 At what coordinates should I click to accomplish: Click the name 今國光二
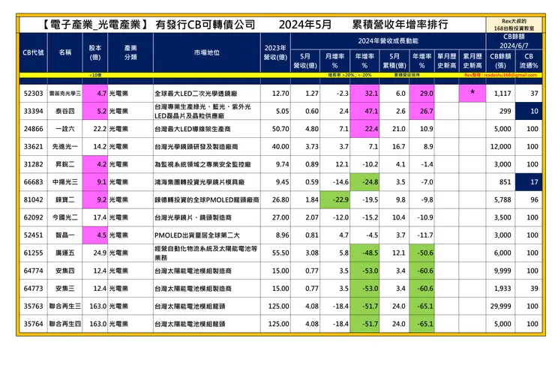pos(64,217)
